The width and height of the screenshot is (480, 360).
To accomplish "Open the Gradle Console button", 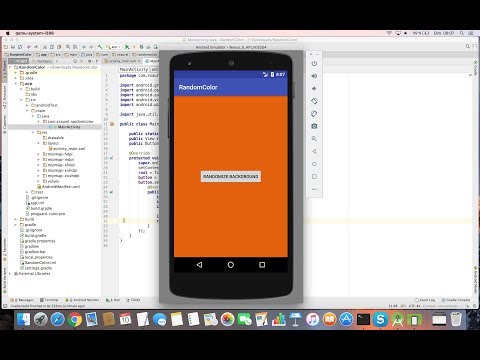I will tap(456, 300).
